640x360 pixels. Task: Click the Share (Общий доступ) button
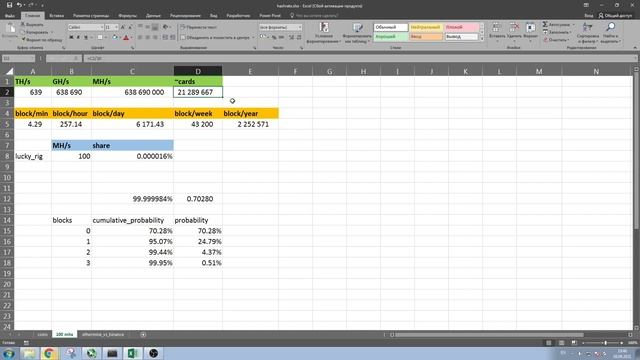(x=615, y=16)
